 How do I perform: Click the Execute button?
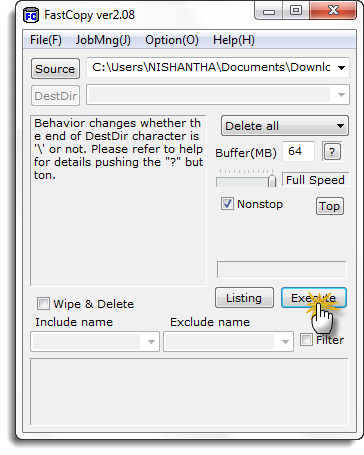314,298
